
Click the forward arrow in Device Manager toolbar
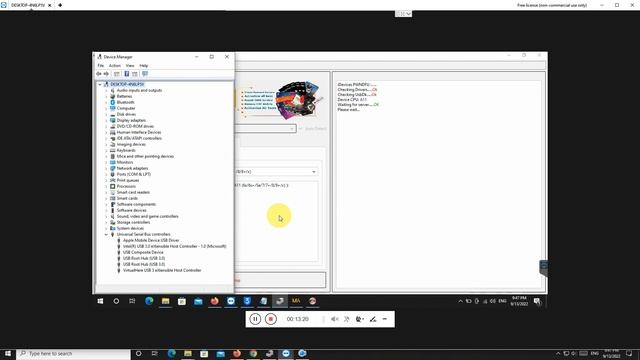[106, 74]
